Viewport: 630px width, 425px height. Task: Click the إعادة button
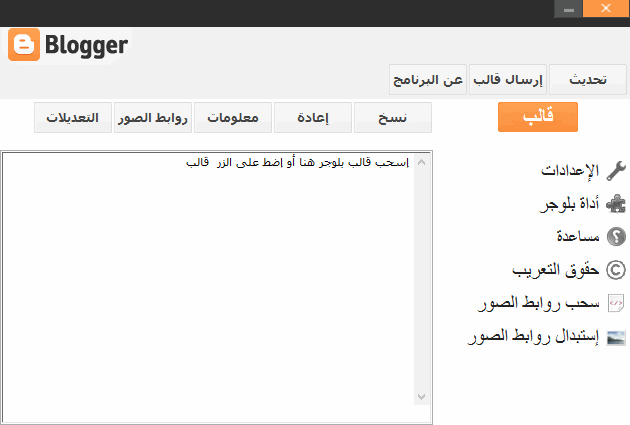tap(313, 118)
